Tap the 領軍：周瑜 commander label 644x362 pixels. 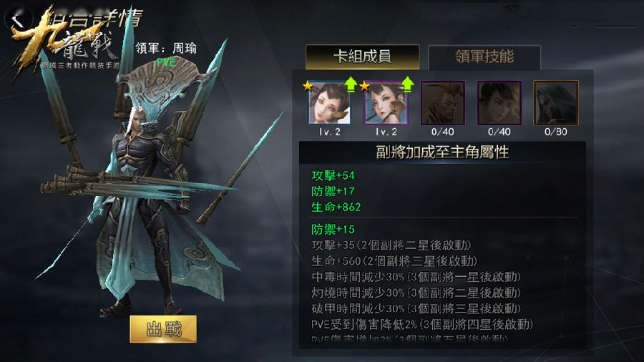[x=166, y=49]
